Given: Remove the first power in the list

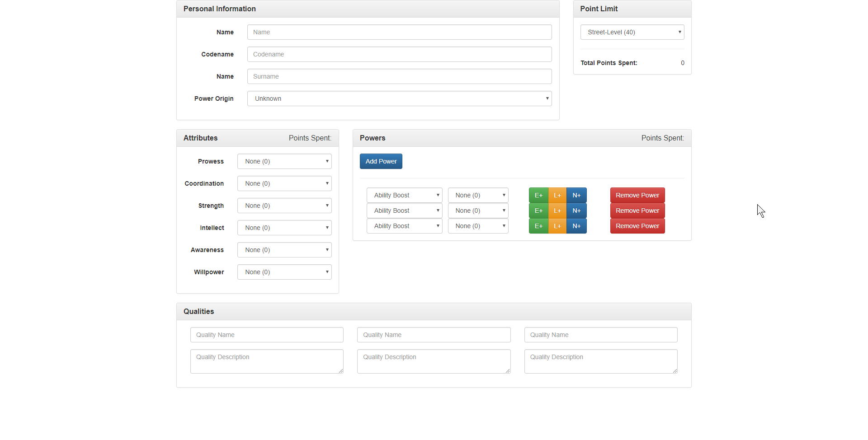Looking at the screenshot, I should (x=637, y=195).
